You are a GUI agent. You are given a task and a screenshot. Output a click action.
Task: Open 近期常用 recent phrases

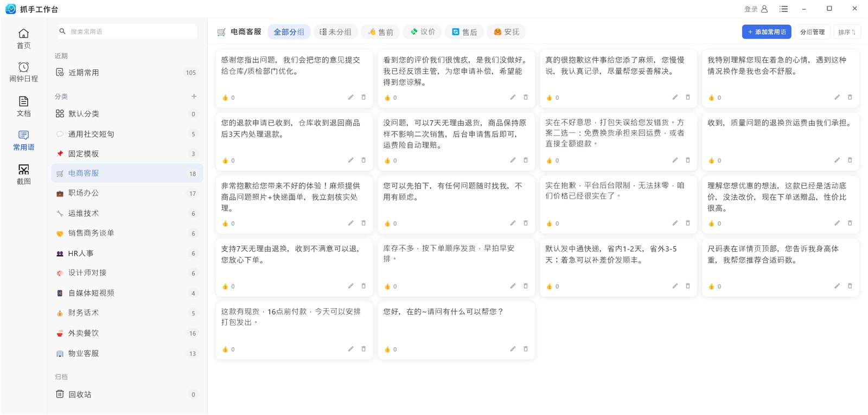(x=127, y=72)
